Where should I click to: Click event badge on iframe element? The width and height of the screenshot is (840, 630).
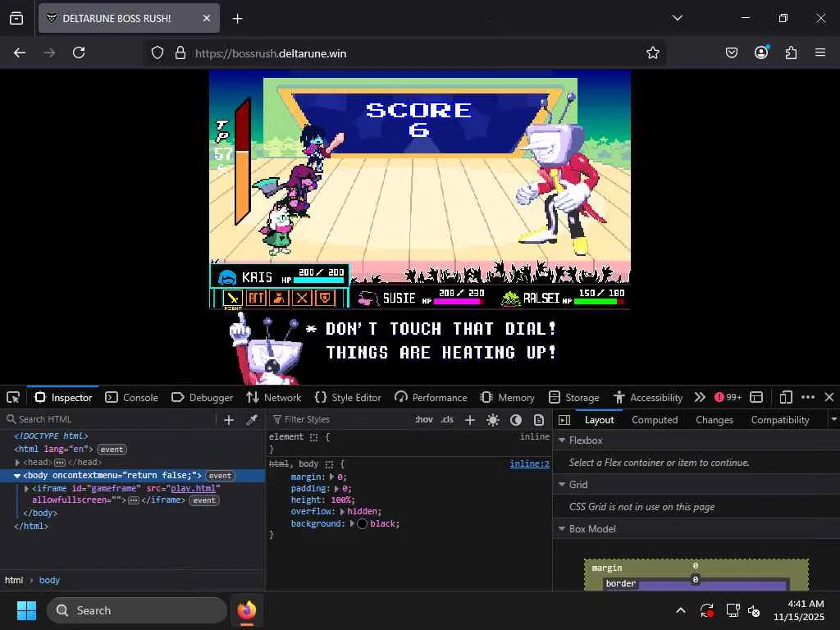[x=204, y=500]
